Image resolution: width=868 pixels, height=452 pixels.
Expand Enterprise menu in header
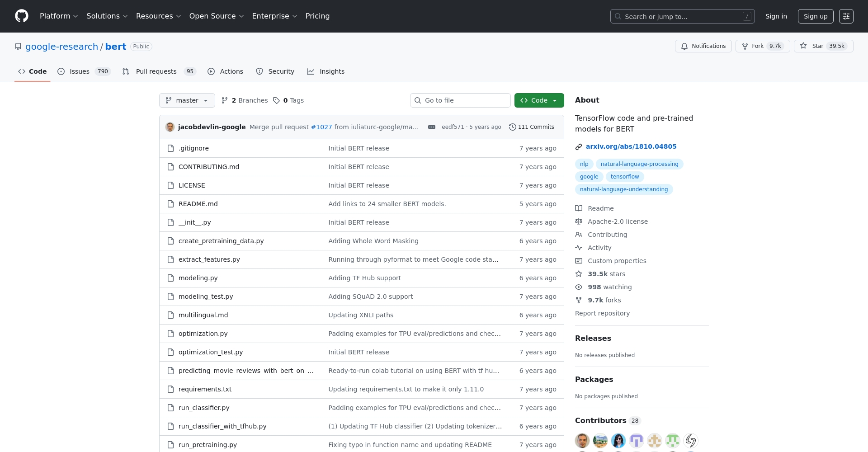coord(274,16)
